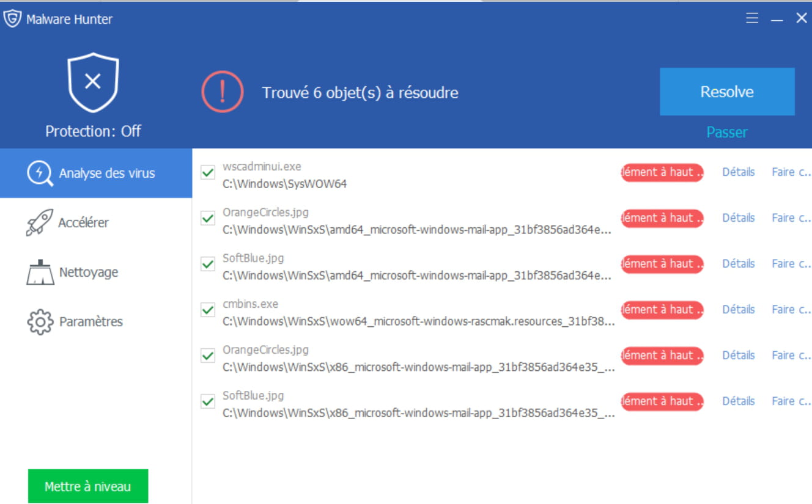Select the Analyse des virus tab
Viewport: 812px width, 504px height.
(96, 173)
